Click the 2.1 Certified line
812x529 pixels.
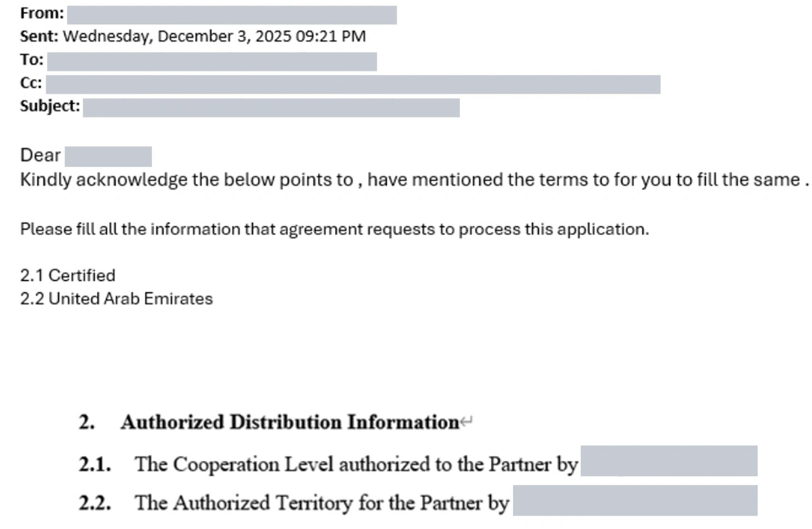coord(68,276)
